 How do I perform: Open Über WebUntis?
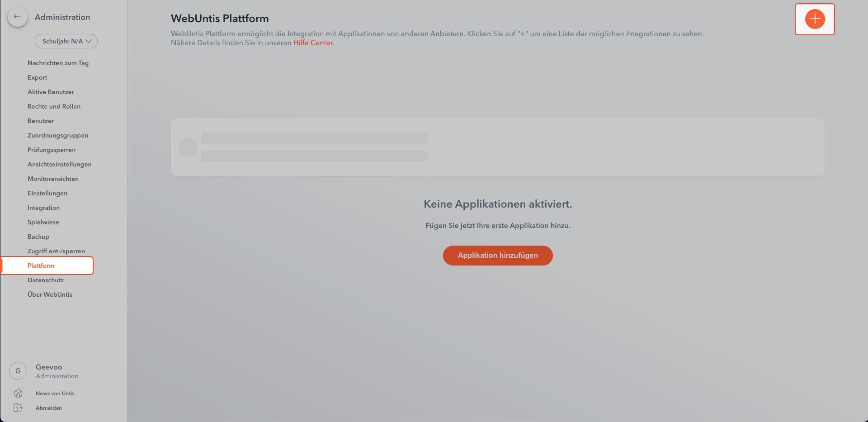coord(50,294)
